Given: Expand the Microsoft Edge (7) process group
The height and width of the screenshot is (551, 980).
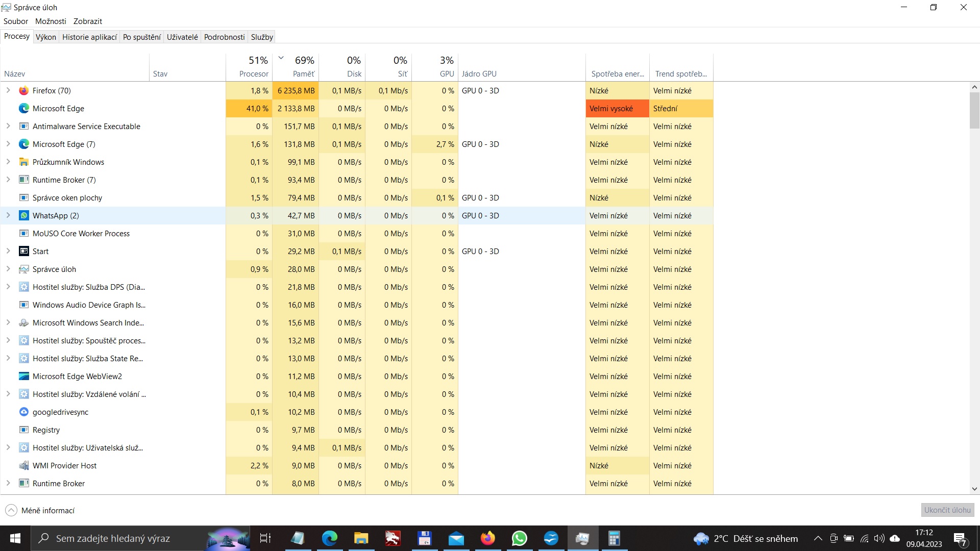Looking at the screenshot, I should (x=8, y=144).
